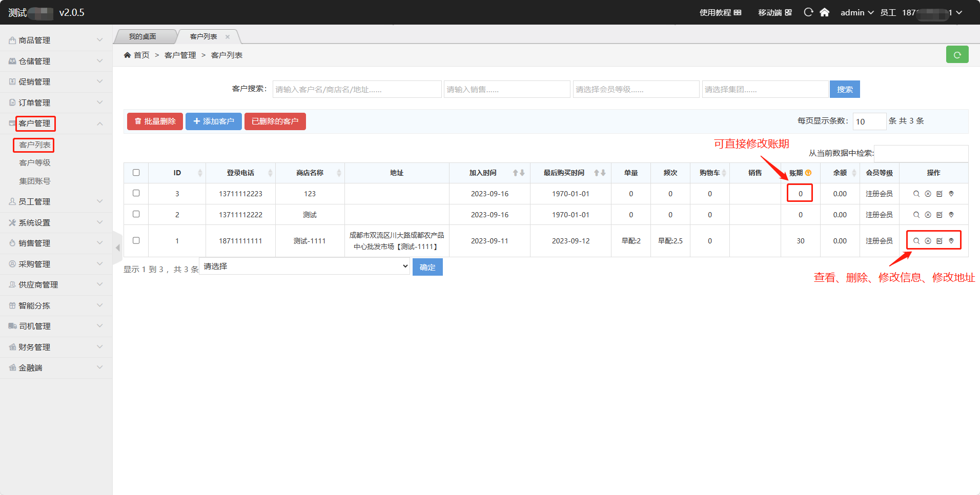
Task: Open 使用教程 link
Action: pyautogui.click(x=720, y=12)
